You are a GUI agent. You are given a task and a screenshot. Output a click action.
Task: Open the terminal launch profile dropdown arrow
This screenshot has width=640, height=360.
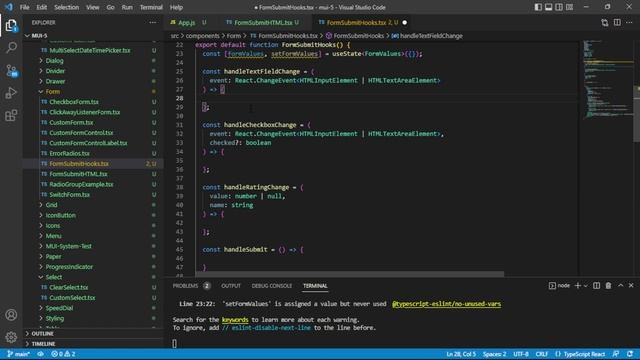click(x=586, y=286)
